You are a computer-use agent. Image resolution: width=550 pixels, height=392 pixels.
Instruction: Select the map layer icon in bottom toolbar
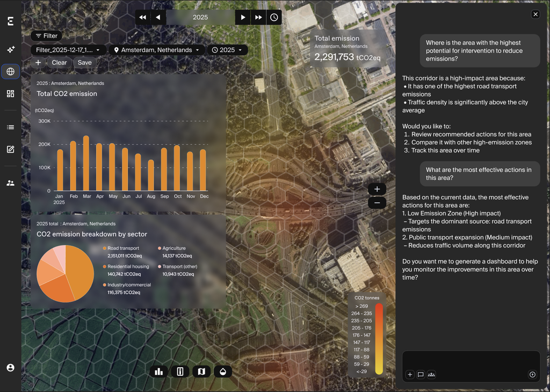(x=202, y=372)
